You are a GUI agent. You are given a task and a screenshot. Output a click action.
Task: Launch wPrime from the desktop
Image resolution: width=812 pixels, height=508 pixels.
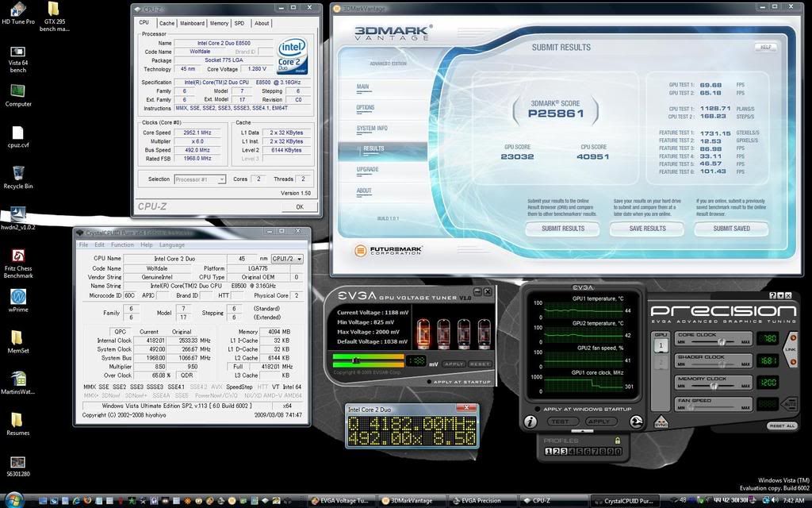18,301
